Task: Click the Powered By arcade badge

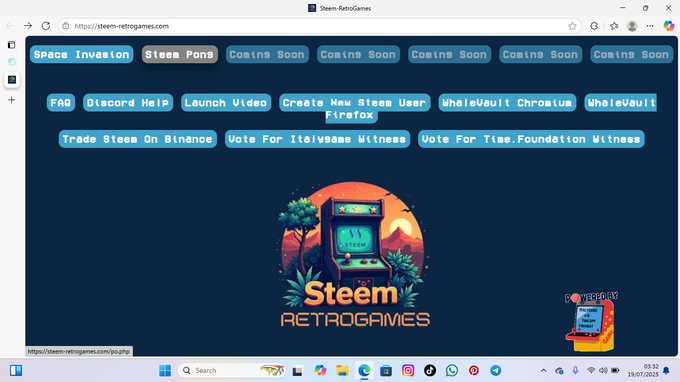Action: coord(591,321)
